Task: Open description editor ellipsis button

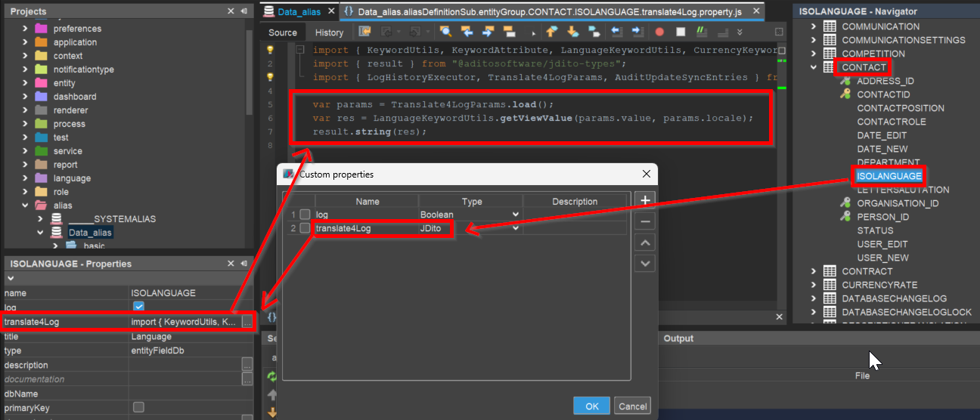Action: [x=247, y=365]
